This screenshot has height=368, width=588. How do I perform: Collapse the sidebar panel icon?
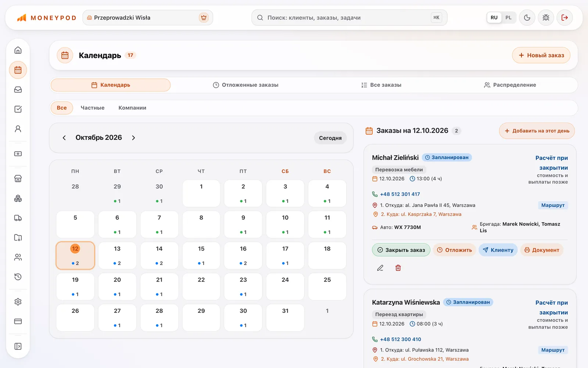[x=18, y=346]
